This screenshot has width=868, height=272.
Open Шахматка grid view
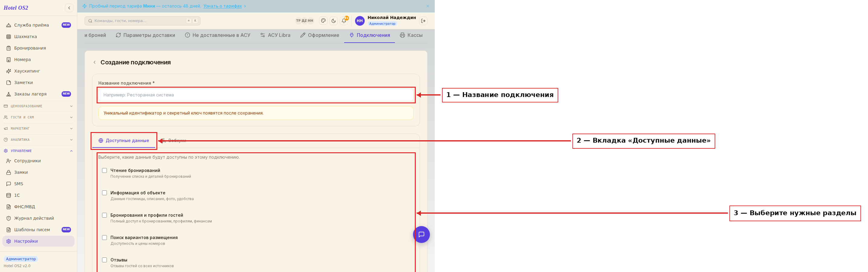pyautogui.click(x=38, y=37)
